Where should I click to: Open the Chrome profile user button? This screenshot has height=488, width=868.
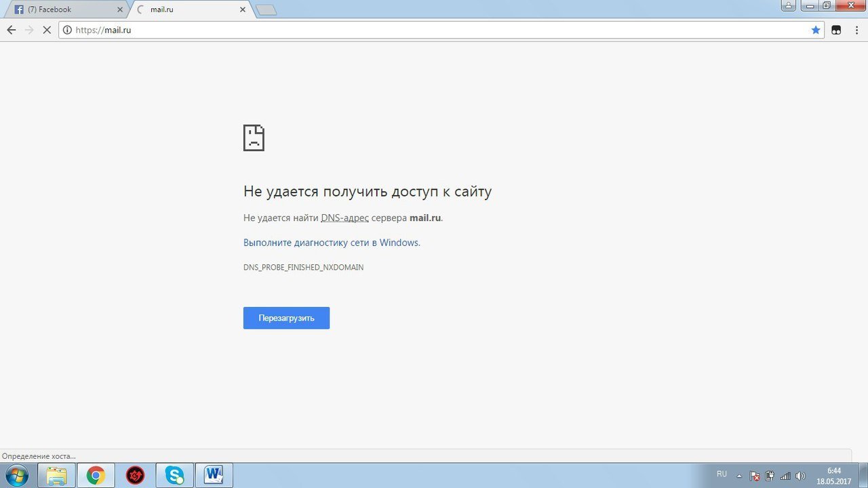tap(789, 6)
